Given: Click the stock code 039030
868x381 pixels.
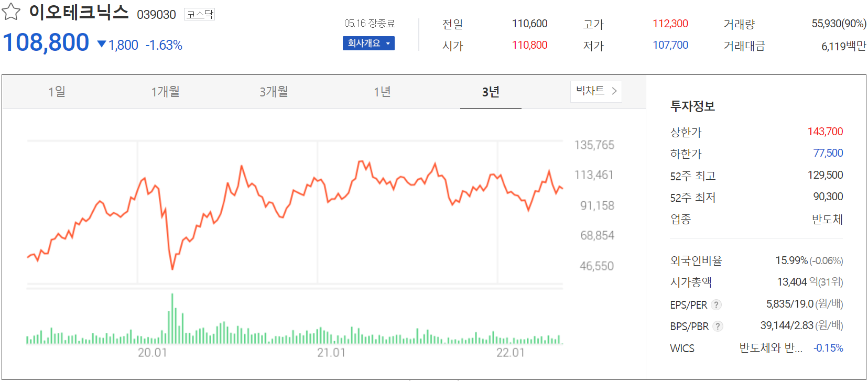Looking at the screenshot, I should tap(156, 15).
